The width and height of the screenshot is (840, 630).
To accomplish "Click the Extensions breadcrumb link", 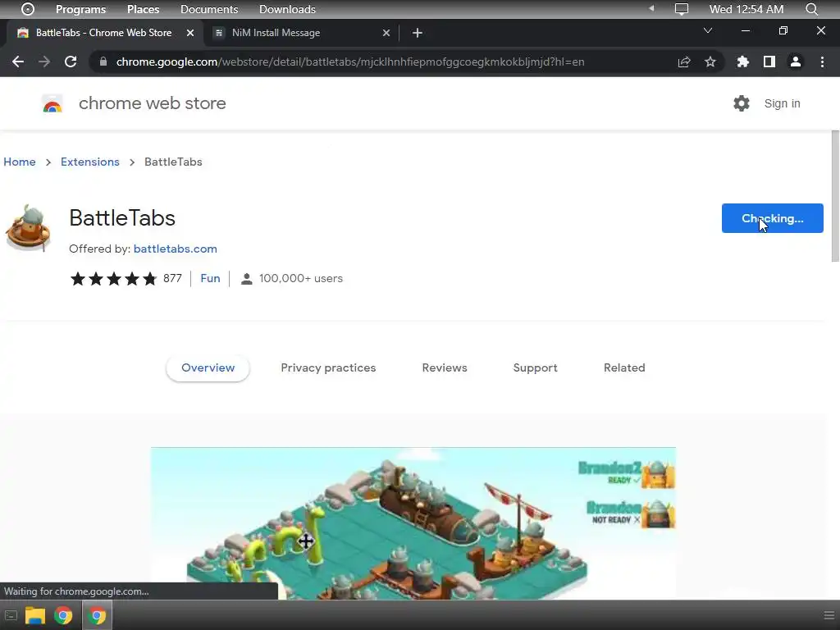I will [x=90, y=162].
